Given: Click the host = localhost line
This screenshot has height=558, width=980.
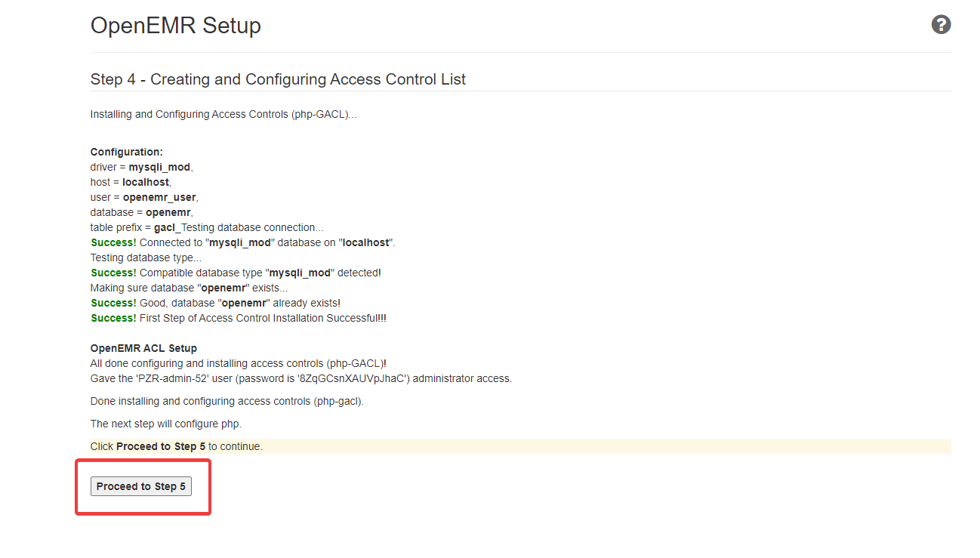Looking at the screenshot, I should 131,182.
